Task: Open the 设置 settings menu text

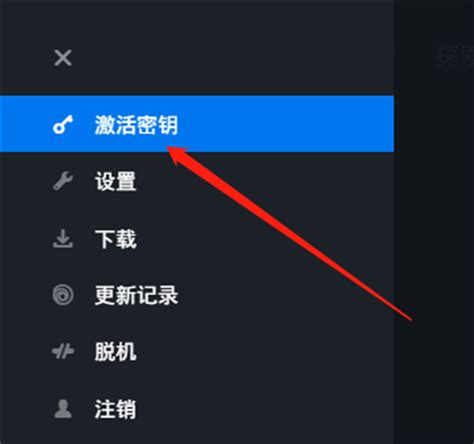Action: click(x=116, y=181)
